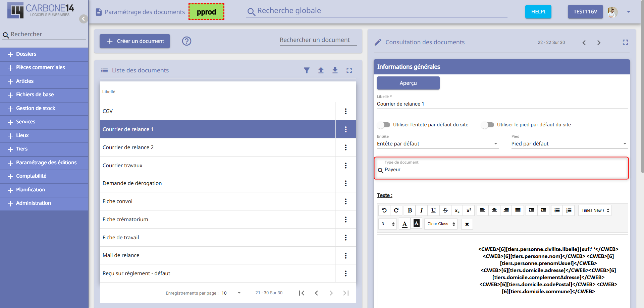This screenshot has height=308, width=644.
Task: Expand the Dossiers menu
Action: (x=44, y=54)
